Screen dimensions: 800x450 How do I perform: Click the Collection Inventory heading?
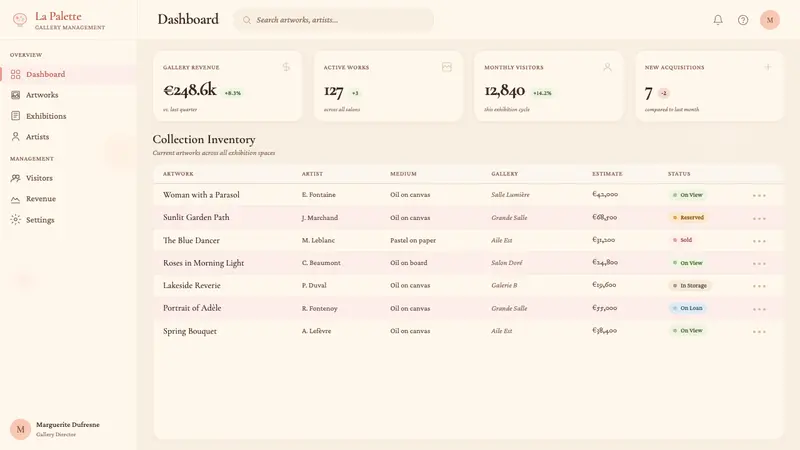[204, 139]
